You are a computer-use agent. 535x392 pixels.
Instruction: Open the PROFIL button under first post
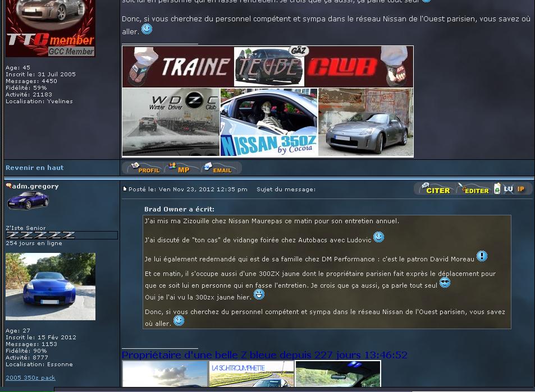click(x=144, y=168)
